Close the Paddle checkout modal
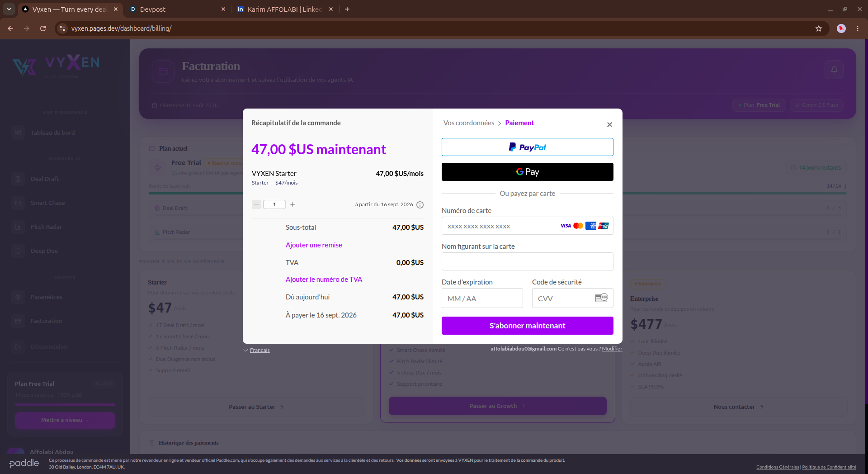The height and width of the screenshot is (474, 868). click(609, 125)
